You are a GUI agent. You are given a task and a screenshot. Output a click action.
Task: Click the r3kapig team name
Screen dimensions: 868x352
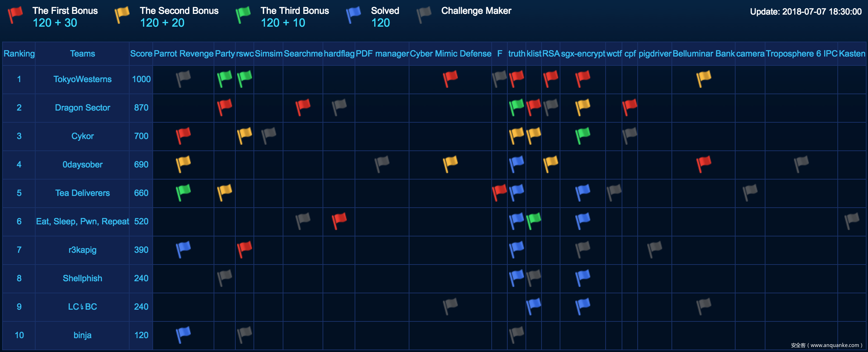tap(83, 250)
